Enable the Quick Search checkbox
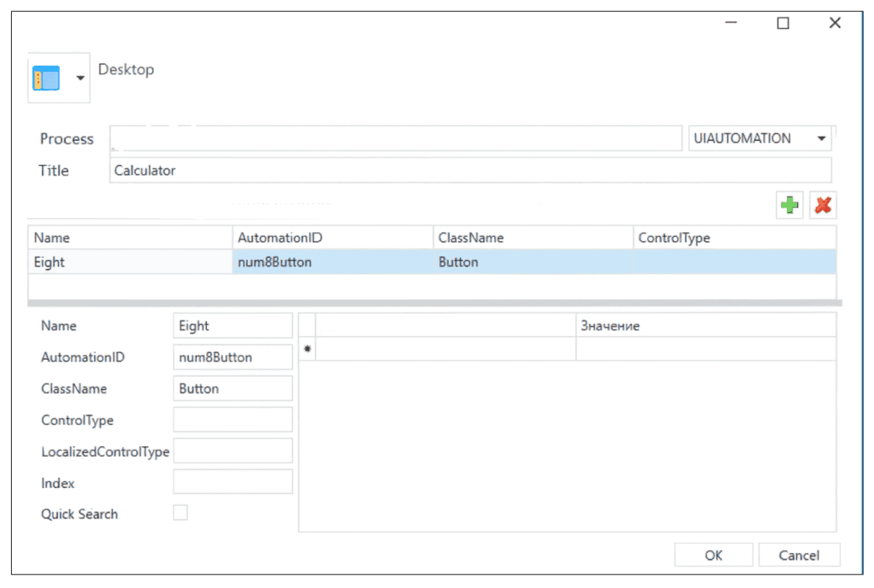The width and height of the screenshot is (874, 588). [x=180, y=513]
